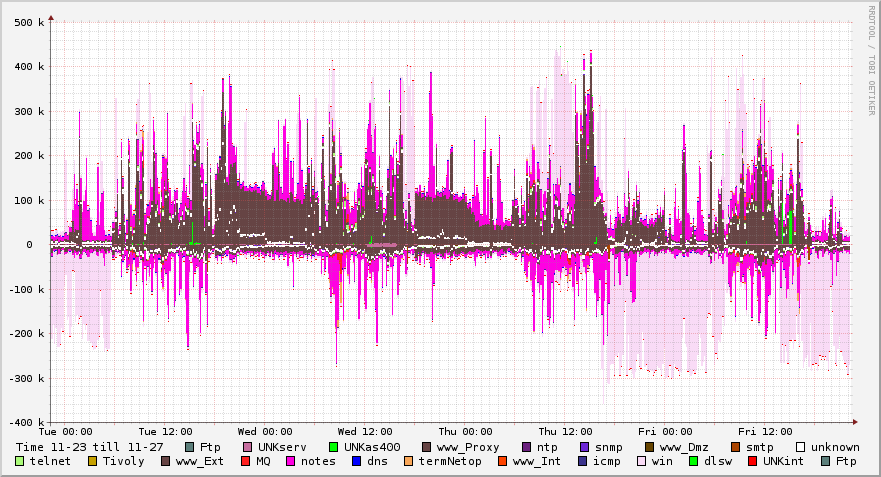Image resolution: width=881 pixels, height=477 pixels.
Task: Click the smtp legend color box
Action: (x=736, y=447)
